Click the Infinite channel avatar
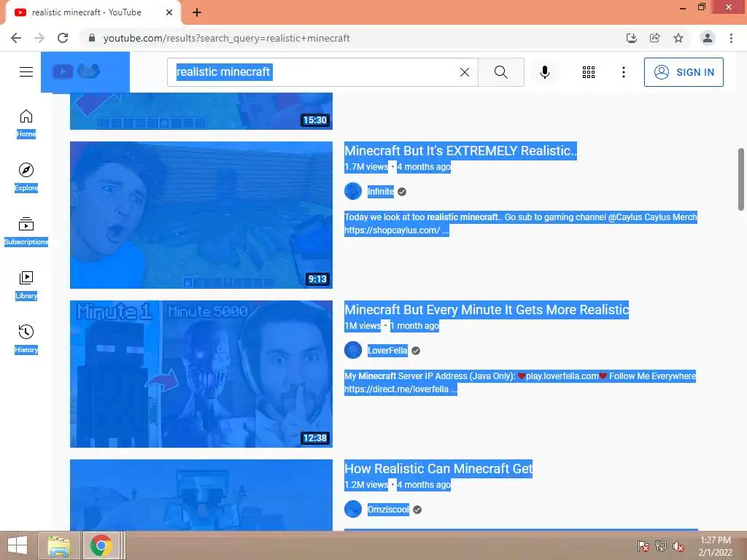 [x=353, y=192]
